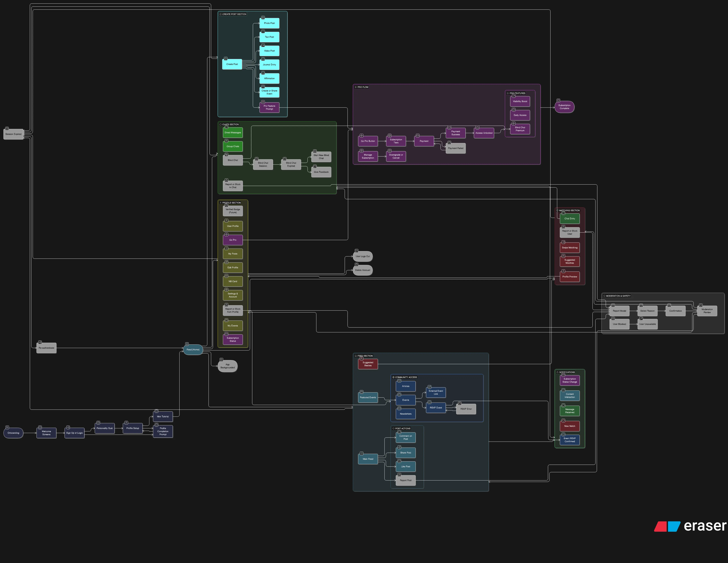The width and height of the screenshot is (728, 563).
Task: Click the Eraser logo mark
Action: [667, 526]
